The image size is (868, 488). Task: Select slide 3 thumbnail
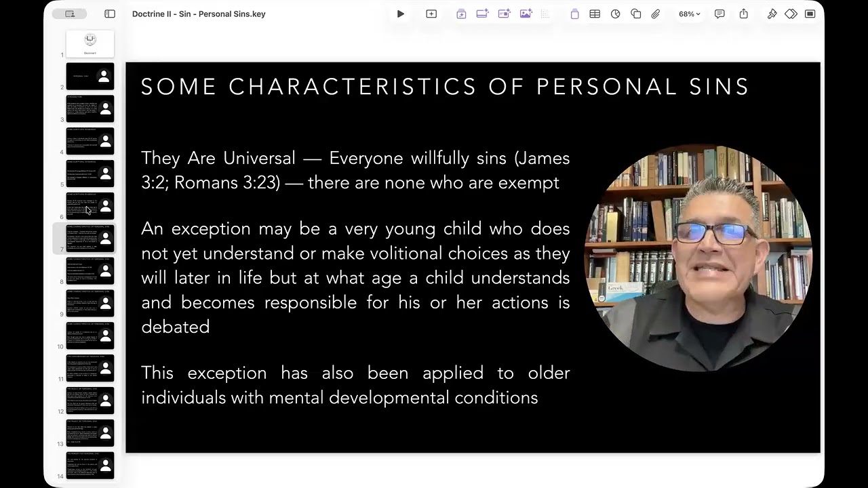(x=90, y=108)
